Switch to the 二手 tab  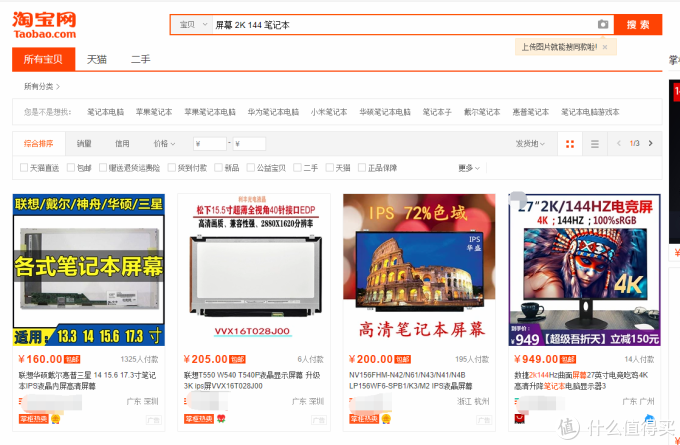point(141,59)
